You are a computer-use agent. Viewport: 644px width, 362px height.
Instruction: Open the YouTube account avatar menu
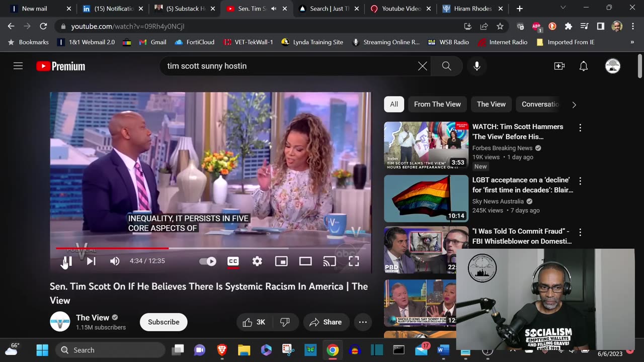pyautogui.click(x=613, y=66)
